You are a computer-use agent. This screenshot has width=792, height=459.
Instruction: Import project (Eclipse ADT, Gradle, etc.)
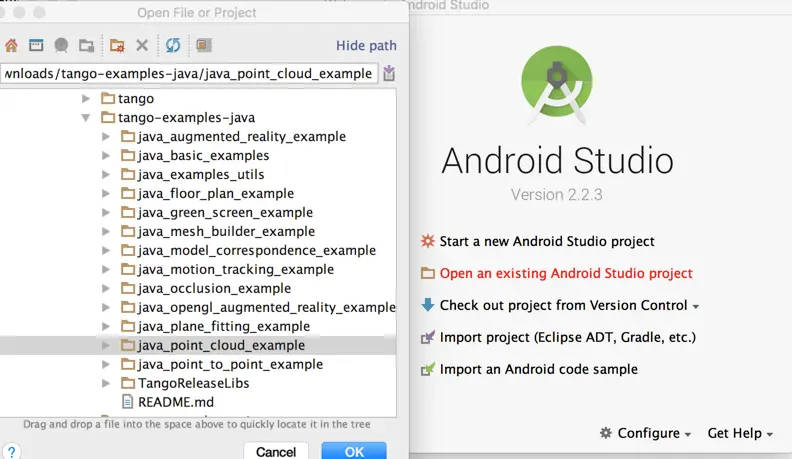(568, 337)
